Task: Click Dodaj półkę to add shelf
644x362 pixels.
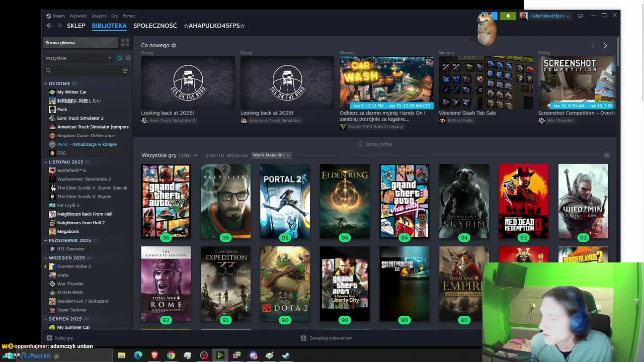Action: [375, 144]
